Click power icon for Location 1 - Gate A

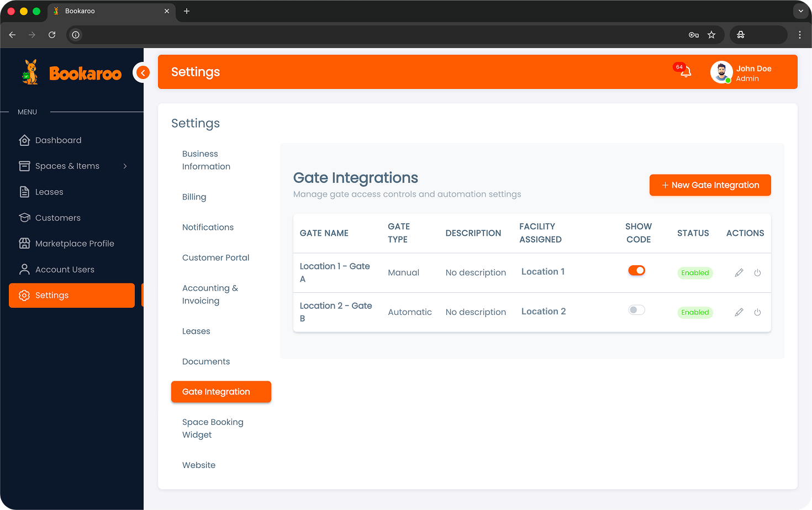pos(757,273)
